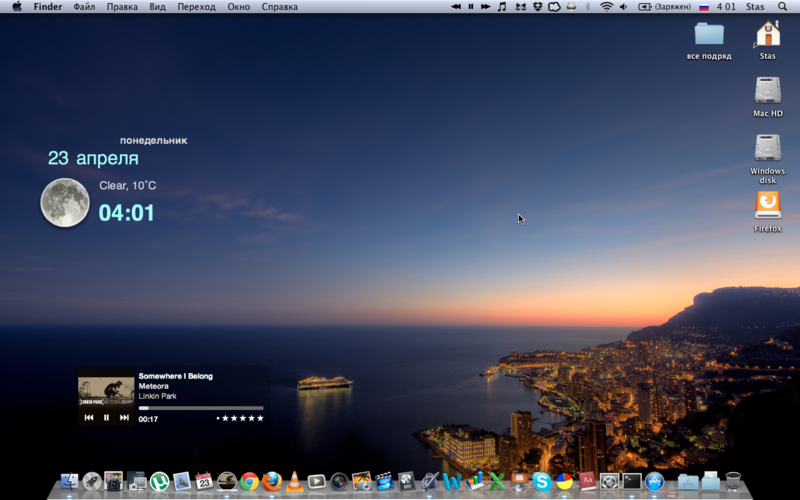This screenshot has width=800, height=500.
Task: Open the Файл menu
Action: 84,7
